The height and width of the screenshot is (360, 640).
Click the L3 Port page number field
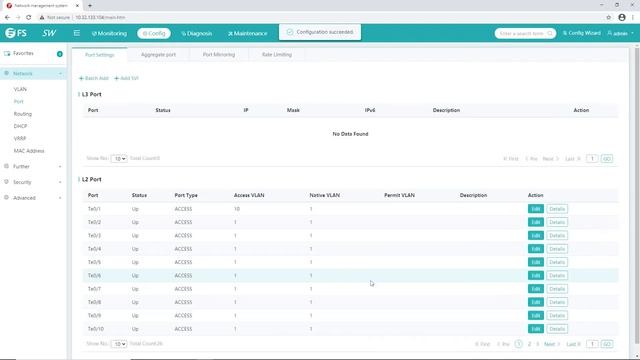coord(592,159)
